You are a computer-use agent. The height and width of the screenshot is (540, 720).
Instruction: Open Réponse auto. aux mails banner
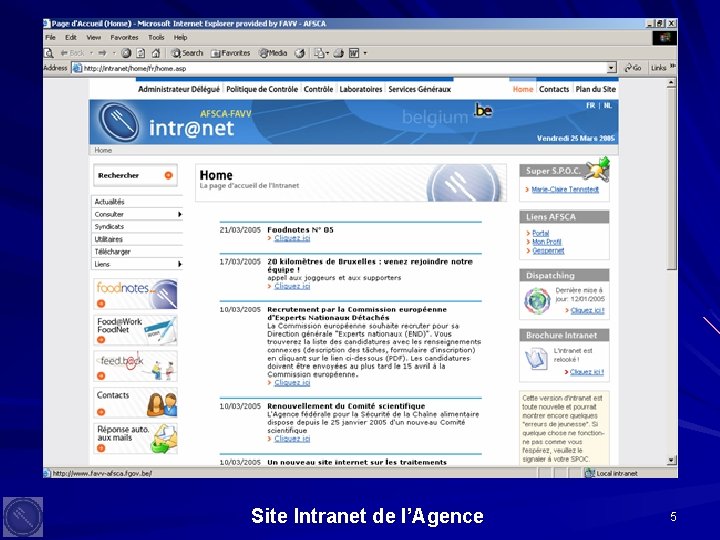pos(135,439)
